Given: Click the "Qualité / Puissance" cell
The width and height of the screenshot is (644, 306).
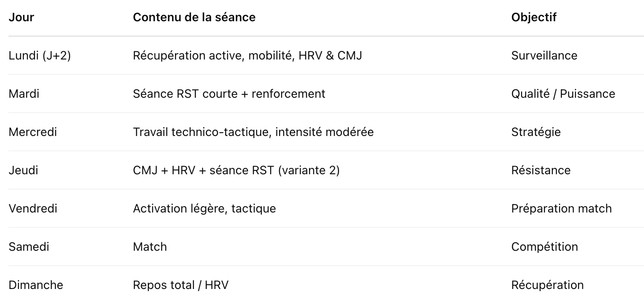Looking at the screenshot, I should [563, 94].
